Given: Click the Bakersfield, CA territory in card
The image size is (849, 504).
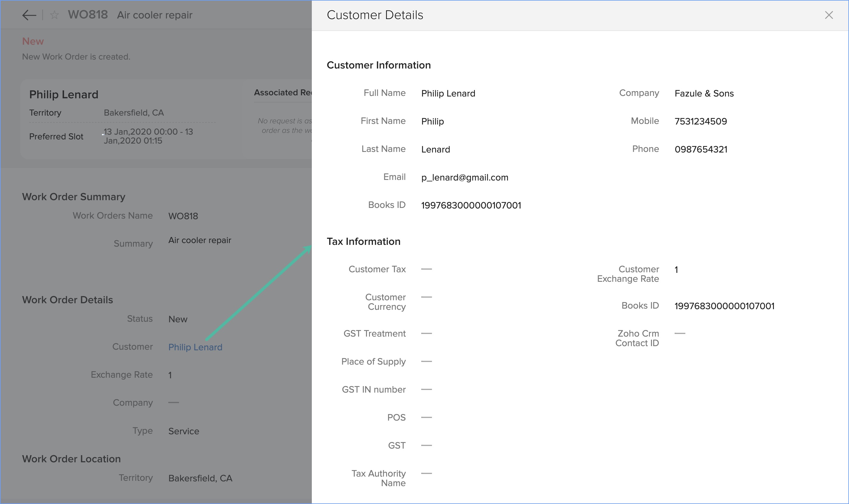Looking at the screenshot, I should pos(134,113).
